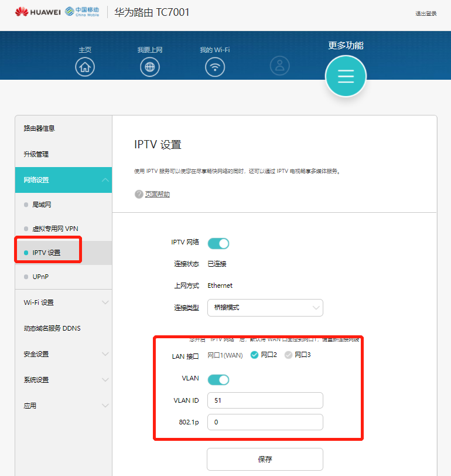The width and height of the screenshot is (451, 476).
Task: Click the 保存 save button
Action: click(265, 460)
